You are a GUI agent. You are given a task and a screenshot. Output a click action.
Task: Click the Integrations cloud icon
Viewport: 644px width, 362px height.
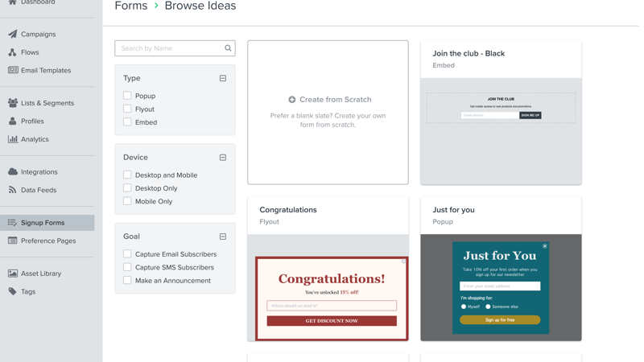pos(13,171)
